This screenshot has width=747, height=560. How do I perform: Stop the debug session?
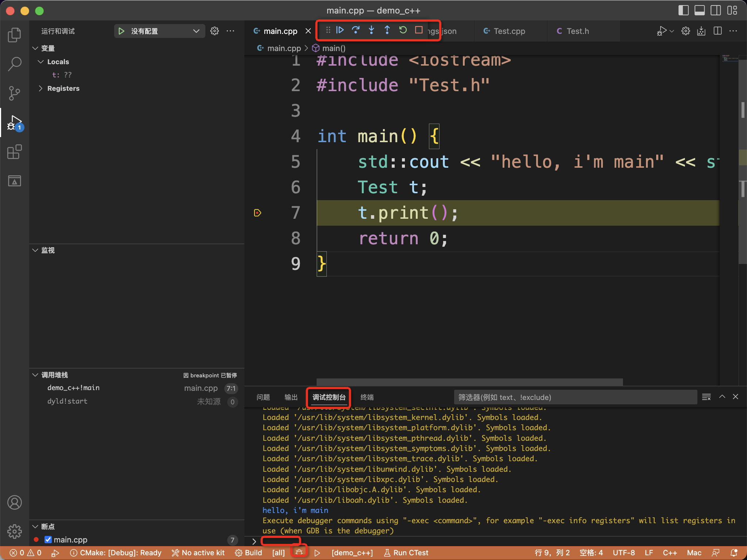click(419, 30)
